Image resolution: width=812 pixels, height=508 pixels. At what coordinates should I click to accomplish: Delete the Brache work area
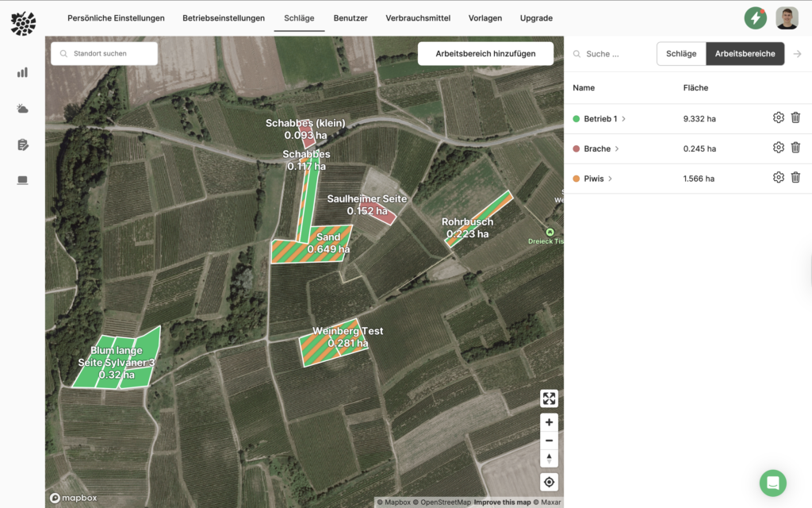coord(795,148)
